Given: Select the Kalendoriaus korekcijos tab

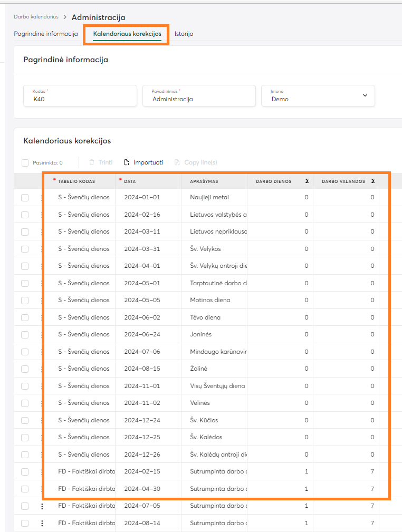Looking at the screenshot, I should click(x=127, y=34).
